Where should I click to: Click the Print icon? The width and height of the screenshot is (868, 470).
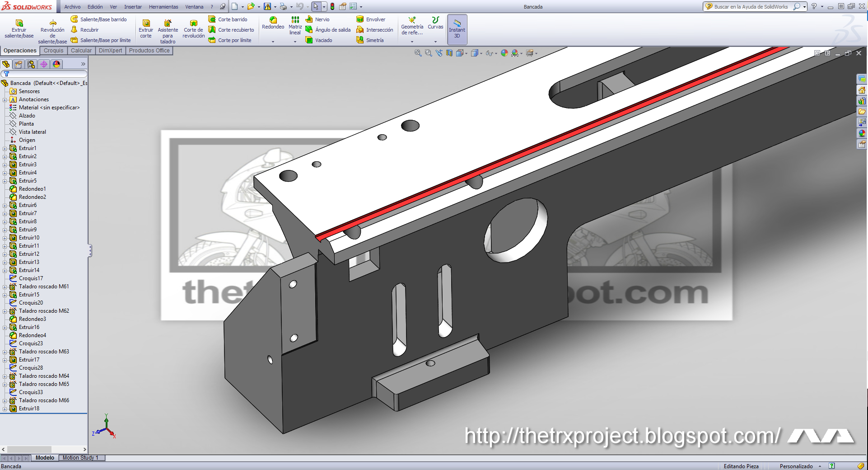(283, 6)
